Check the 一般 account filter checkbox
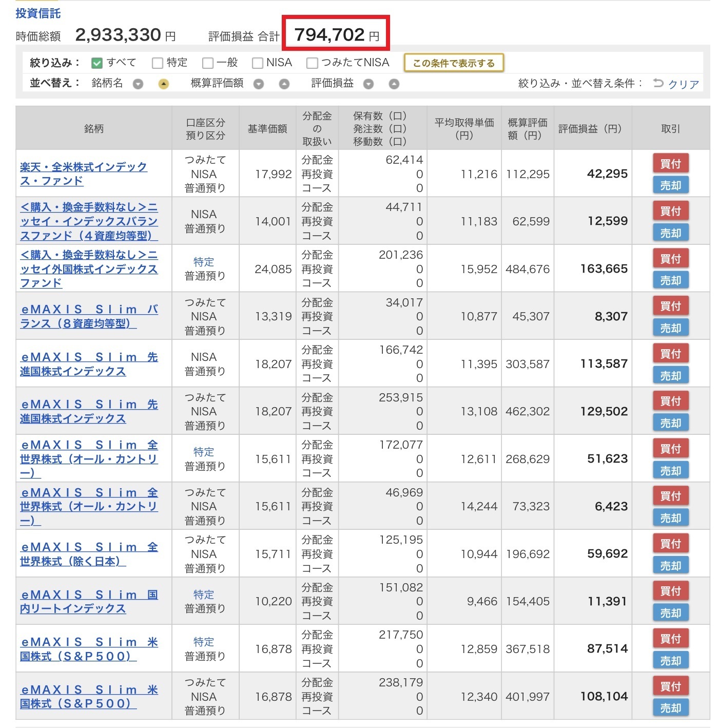This screenshot has width=717, height=728. (x=207, y=63)
